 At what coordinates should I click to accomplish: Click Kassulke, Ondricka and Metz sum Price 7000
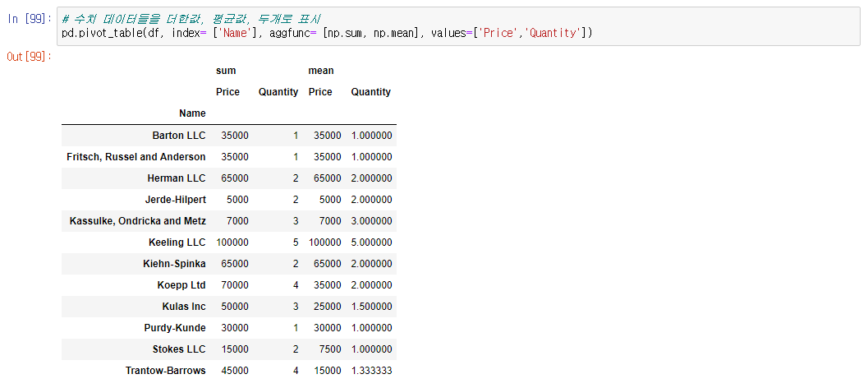[237, 220]
